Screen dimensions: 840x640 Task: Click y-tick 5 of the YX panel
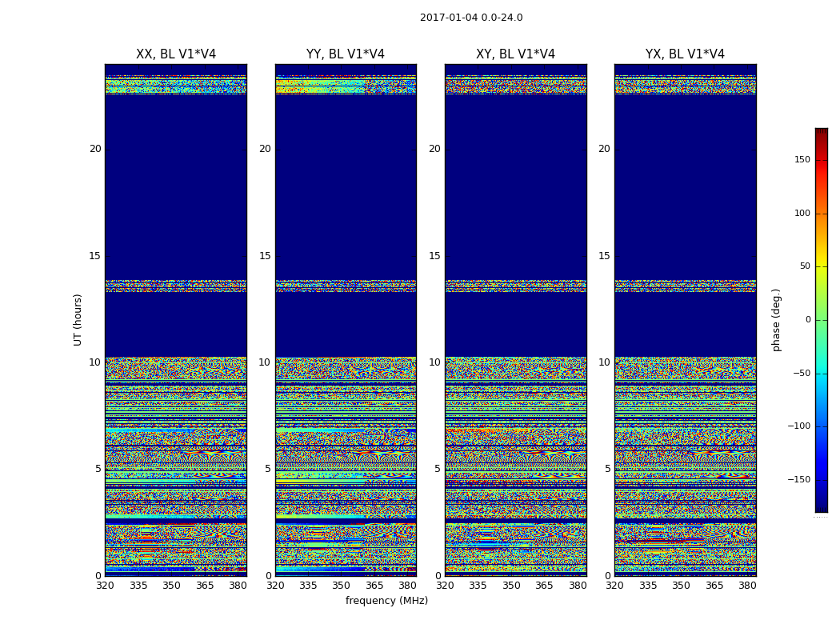pyautogui.click(x=607, y=469)
